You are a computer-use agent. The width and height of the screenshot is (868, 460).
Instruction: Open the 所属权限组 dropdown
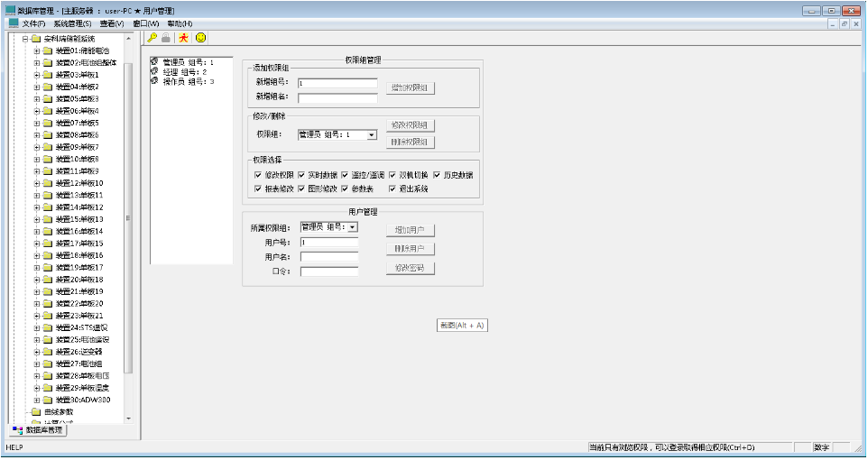353,227
